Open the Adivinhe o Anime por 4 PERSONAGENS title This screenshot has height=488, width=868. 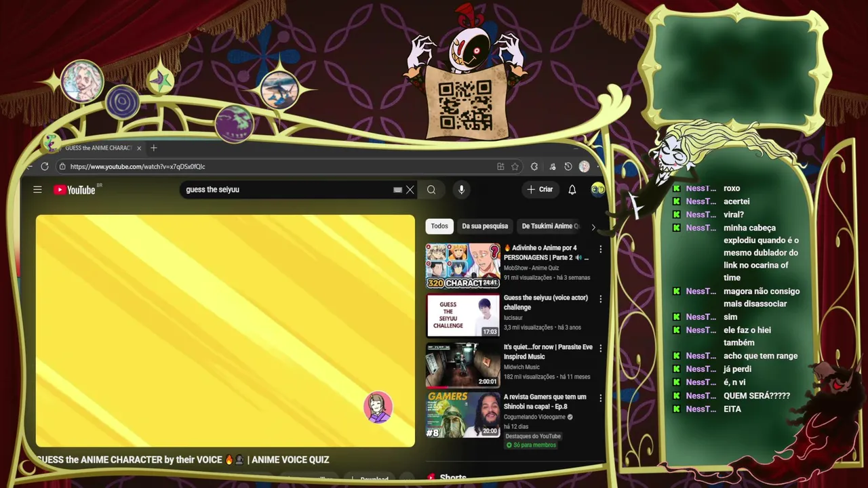point(546,253)
